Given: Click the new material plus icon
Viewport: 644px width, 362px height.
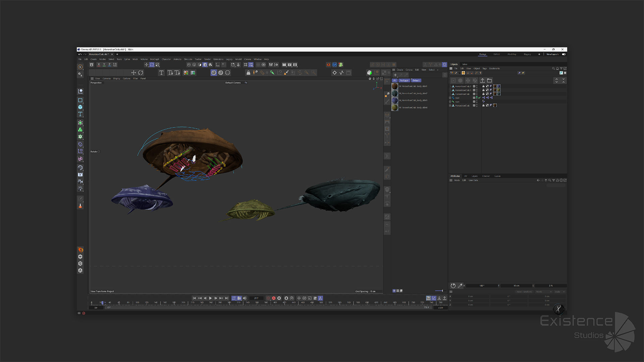Looking at the screenshot, I should (395, 75).
